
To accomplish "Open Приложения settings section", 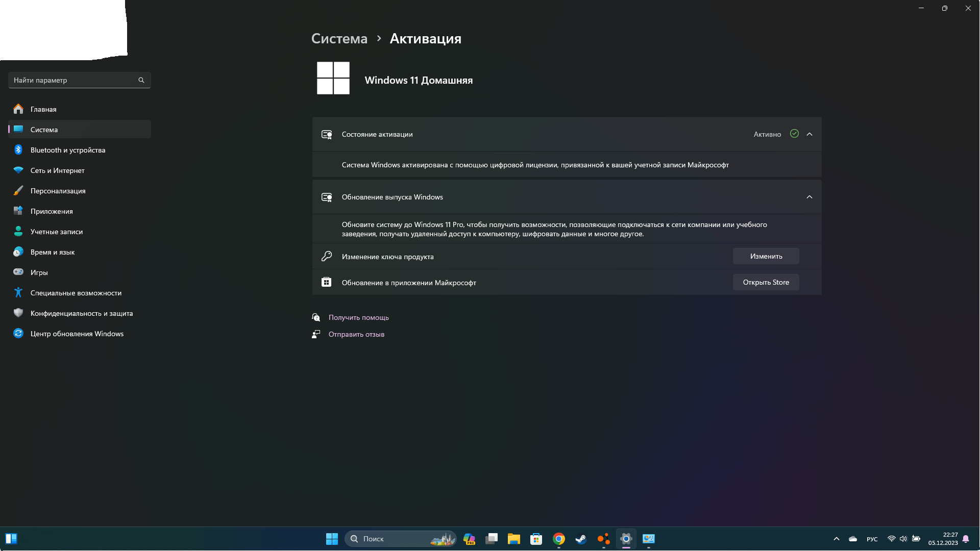I will (x=79, y=211).
